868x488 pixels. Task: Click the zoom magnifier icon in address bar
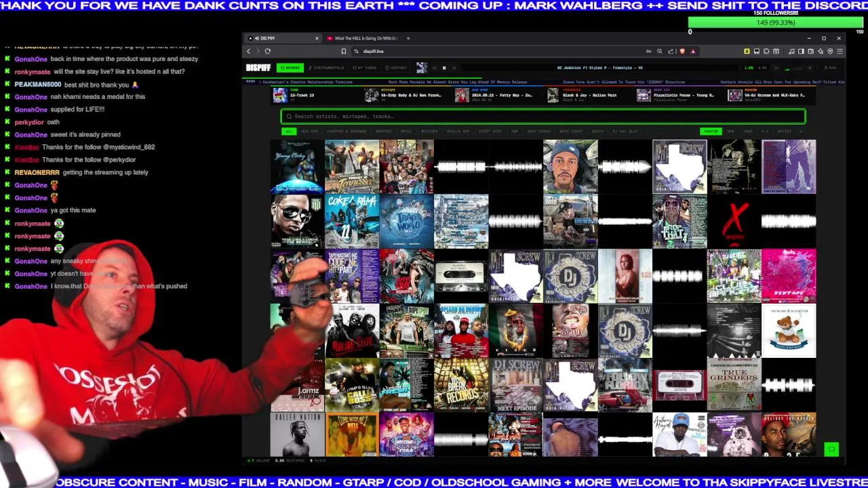click(659, 52)
